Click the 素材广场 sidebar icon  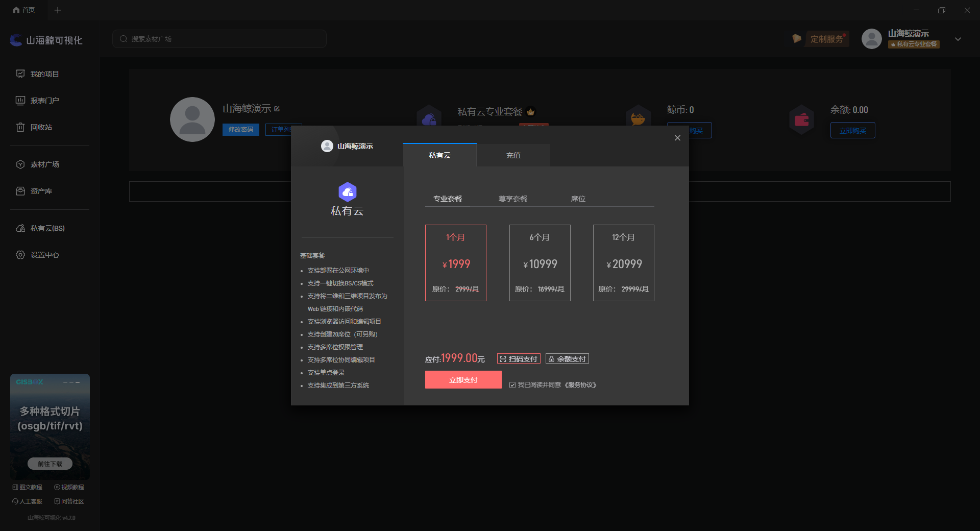(x=20, y=164)
